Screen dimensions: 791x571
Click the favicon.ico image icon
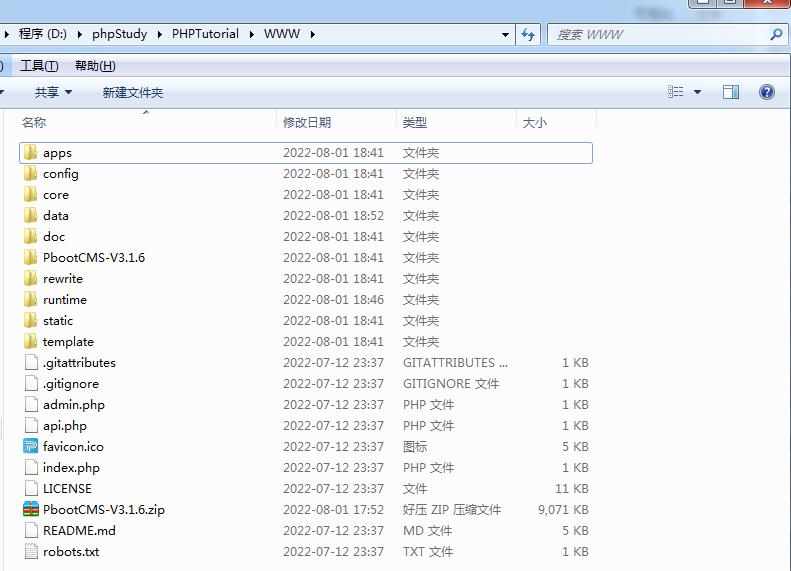(x=30, y=446)
